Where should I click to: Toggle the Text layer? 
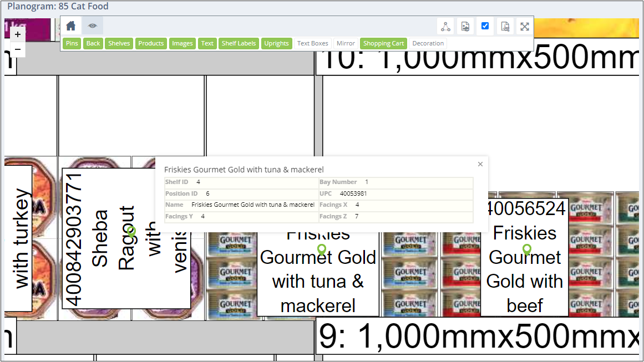207,43
